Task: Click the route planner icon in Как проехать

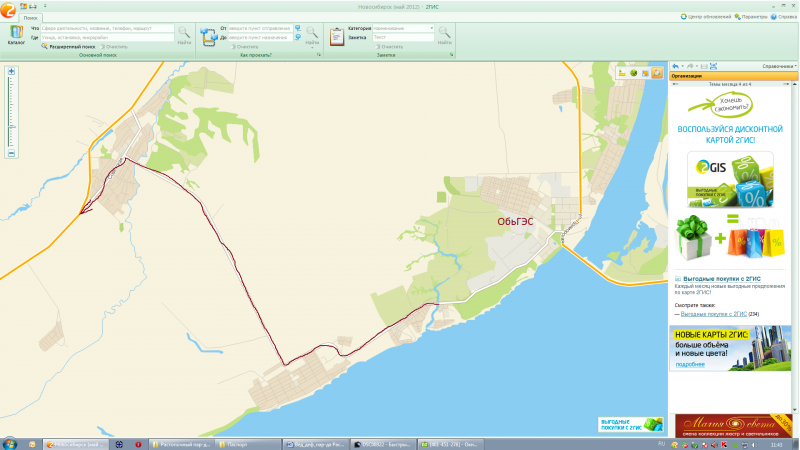Action: [211, 35]
